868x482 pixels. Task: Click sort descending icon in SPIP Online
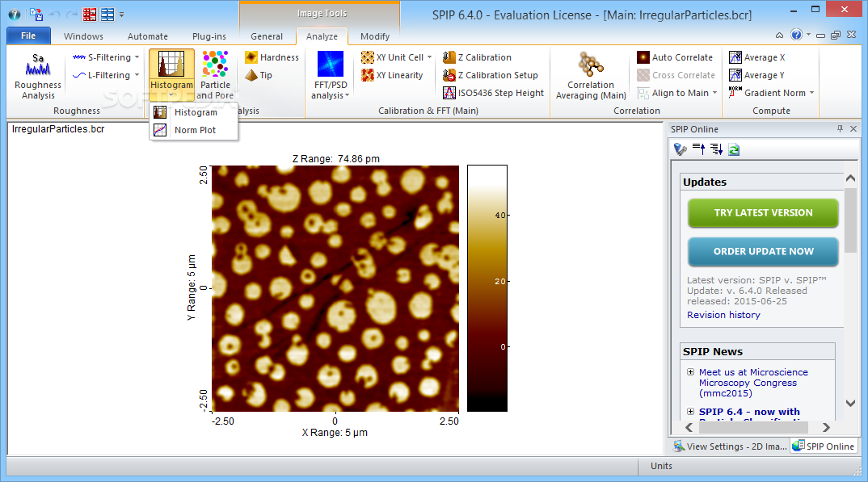point(716,149)
